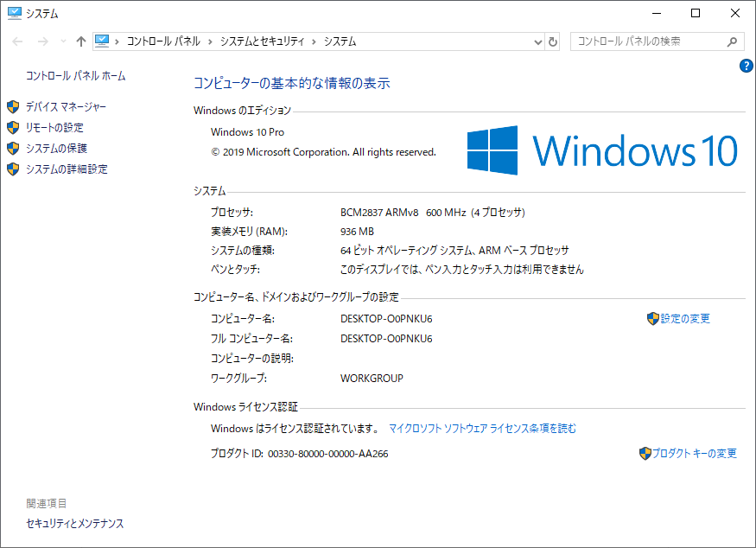Screen dimensions: 756x548
Task: Open システムの詳細設定 in the sidebar
Action: point(66,169)
